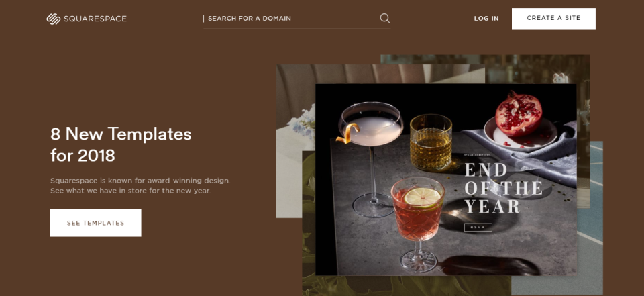Screen dimensions: 644x296
Task: Click the amber whiskey tumbler glass
Action: click(x=431, y=142)
